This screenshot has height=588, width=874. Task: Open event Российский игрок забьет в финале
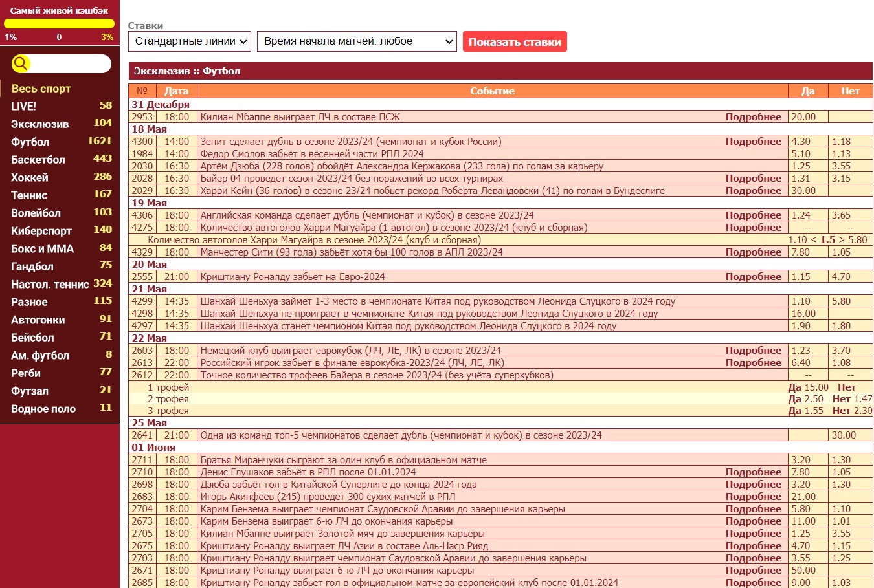point(352,363)
